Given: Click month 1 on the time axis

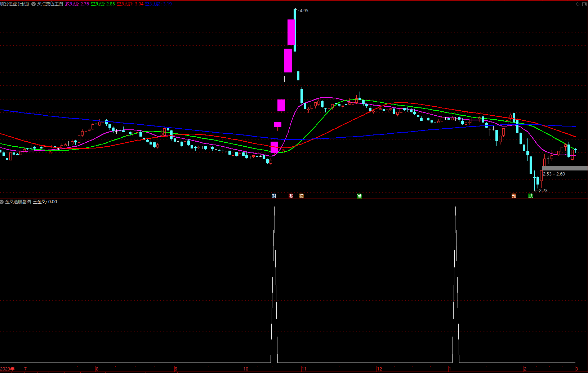Looking at the screenshot, I should [450, 369].
